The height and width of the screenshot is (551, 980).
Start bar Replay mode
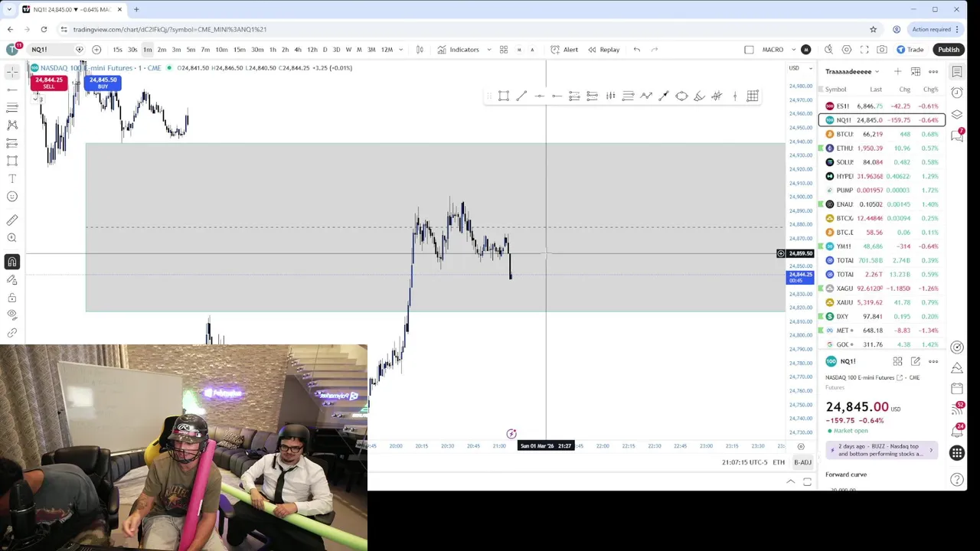603,50
